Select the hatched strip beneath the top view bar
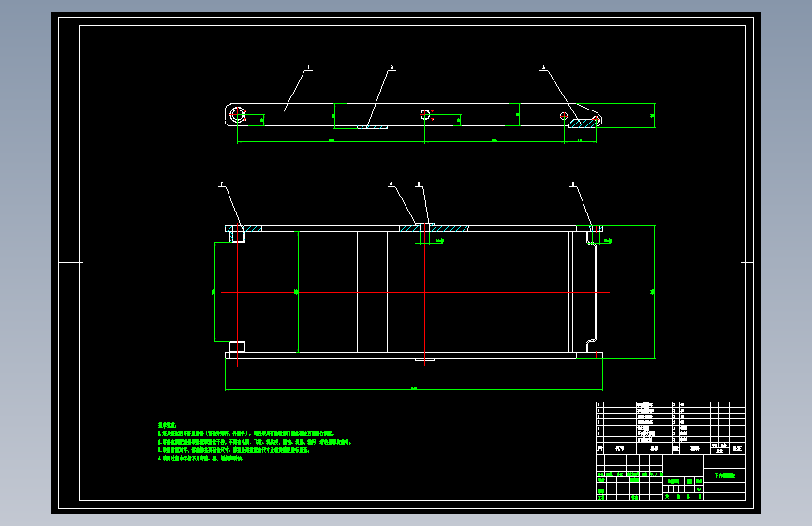 372,127
